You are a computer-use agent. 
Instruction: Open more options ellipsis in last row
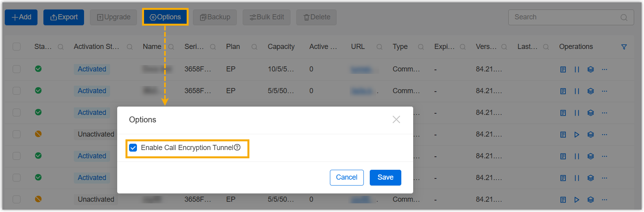(604, 200)
